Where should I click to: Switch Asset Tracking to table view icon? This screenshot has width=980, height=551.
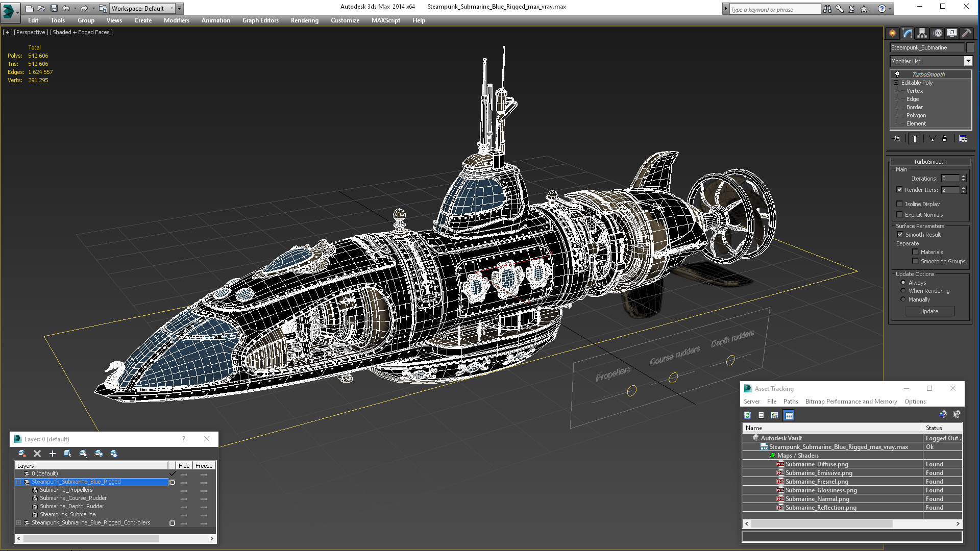point(789,415)
